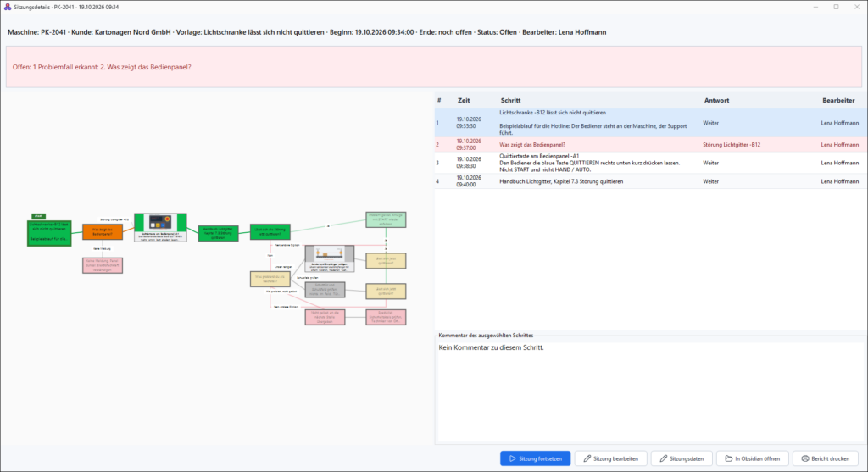Click the pencil icon on Sitzung bearbeiten

point(587,458)
